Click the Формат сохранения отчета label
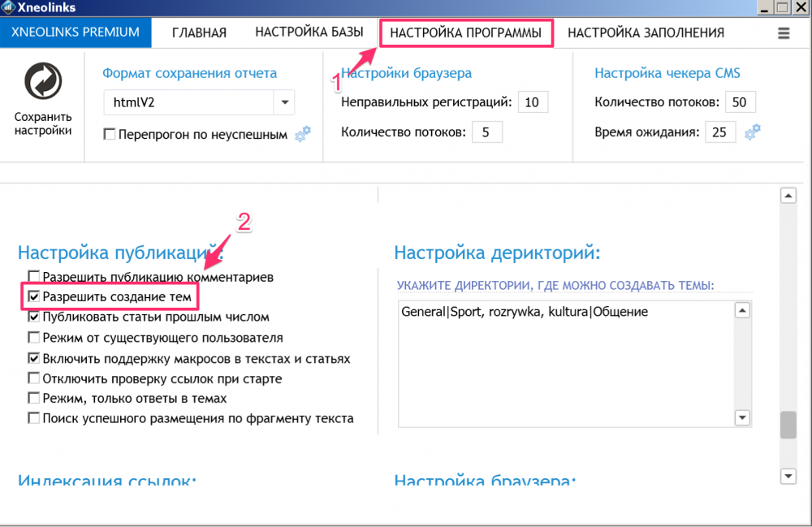Viewport: 812px width, 527px height. pyautogui.click(x=189, y=73)
